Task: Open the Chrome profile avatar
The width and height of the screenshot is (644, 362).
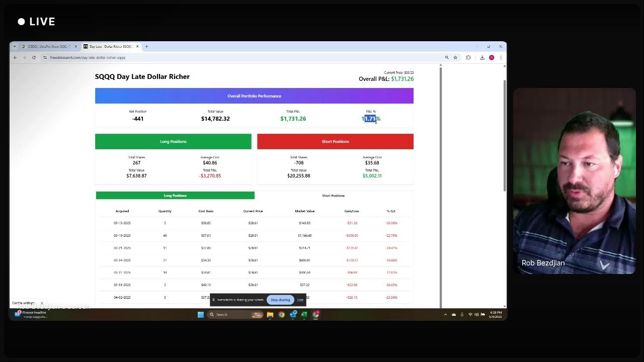Action: point(492,57)
